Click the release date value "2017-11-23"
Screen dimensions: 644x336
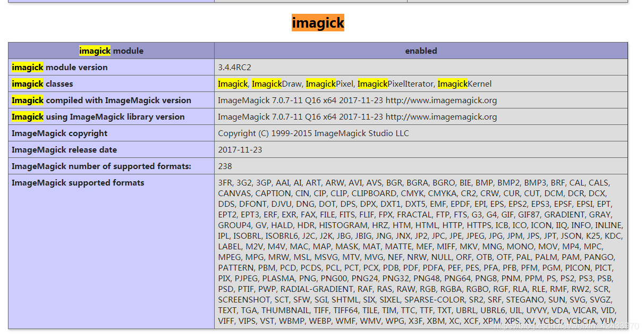(x=240, y=150)
